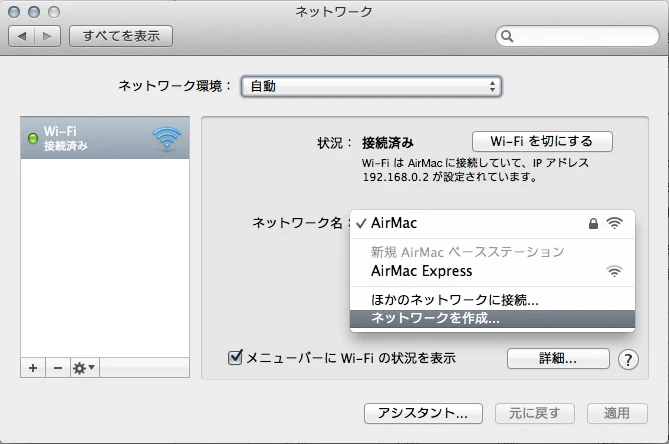The width and height of the screenshot is (669, 444).
Task: Toggle メニューバーに Wi-Fi の状況を表示 checkbox
Action: pos(235,357)
